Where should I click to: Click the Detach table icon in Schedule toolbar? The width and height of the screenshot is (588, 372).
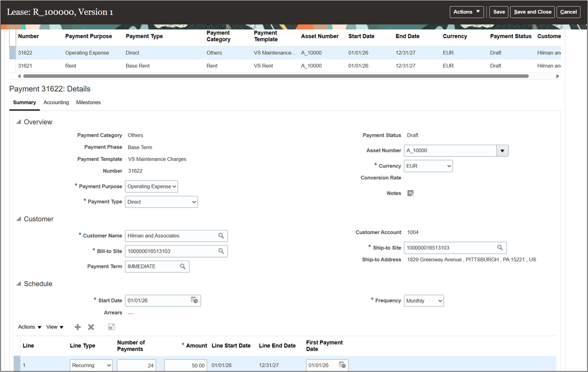click(x=111, y=327)
